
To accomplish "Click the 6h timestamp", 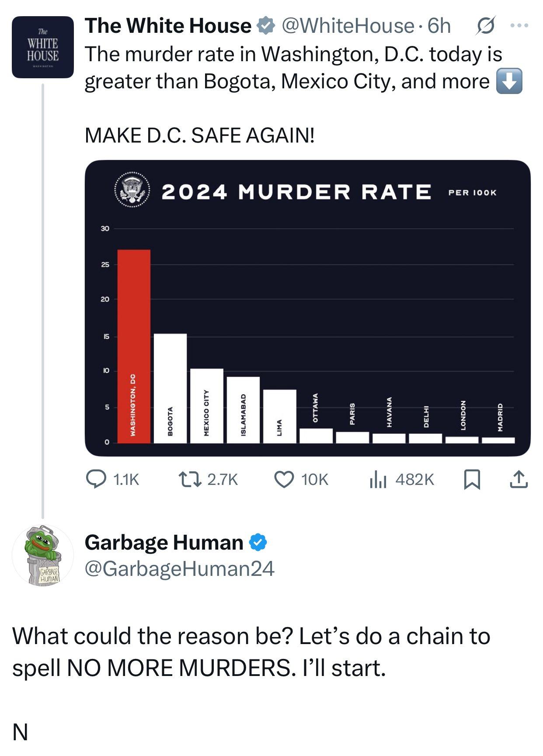I will click(x=439, y=26).
